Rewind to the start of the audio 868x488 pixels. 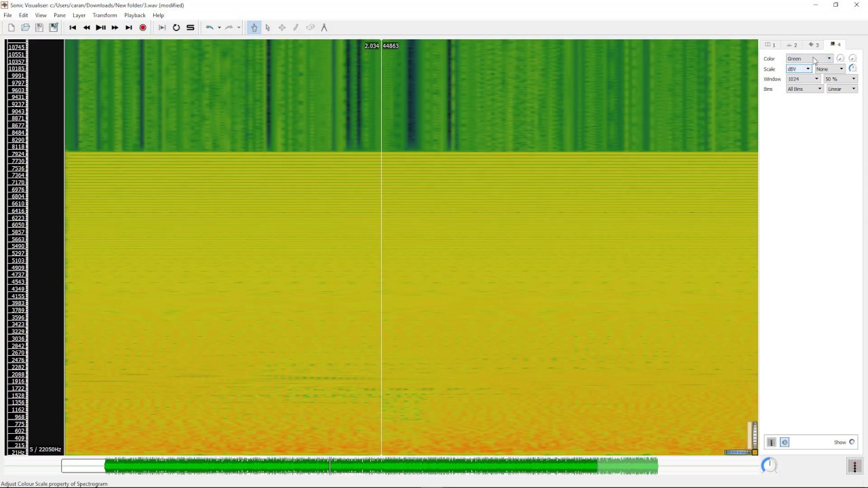pos(73,28)
